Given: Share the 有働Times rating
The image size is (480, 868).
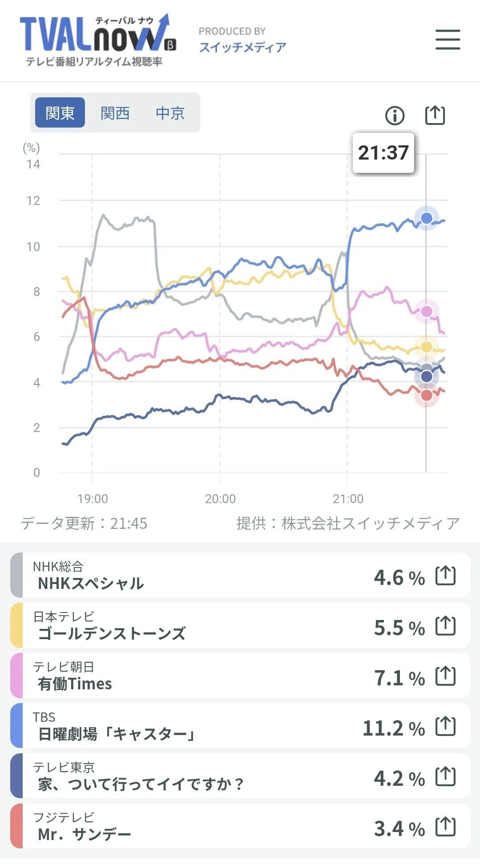Looking at the screenshot, I should pyautogui.click(x=445, y=676).
